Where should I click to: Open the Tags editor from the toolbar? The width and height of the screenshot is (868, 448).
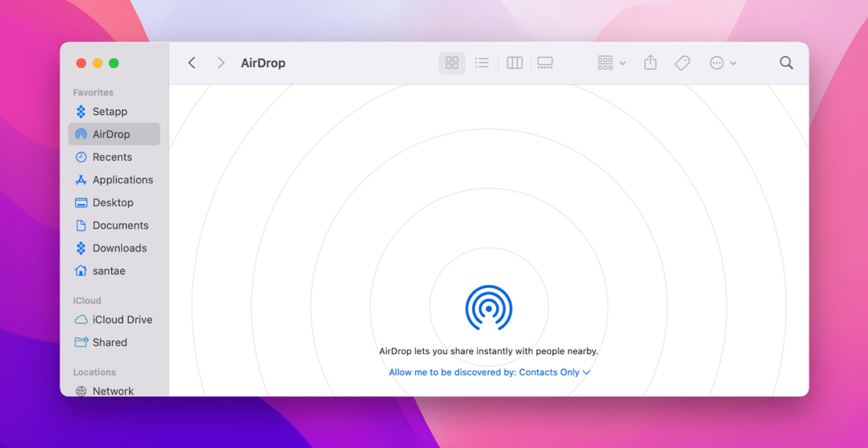click(682, 62)
